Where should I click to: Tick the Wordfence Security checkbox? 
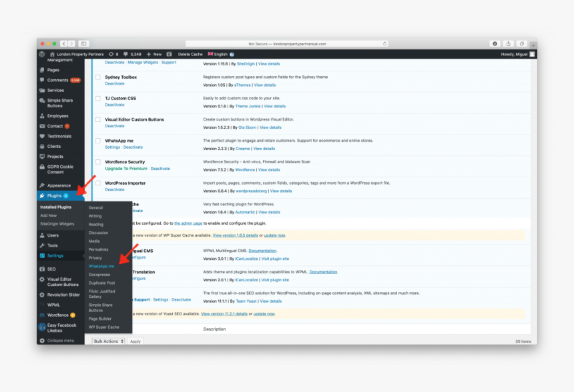pyautogui.click(x=98, y=162)
